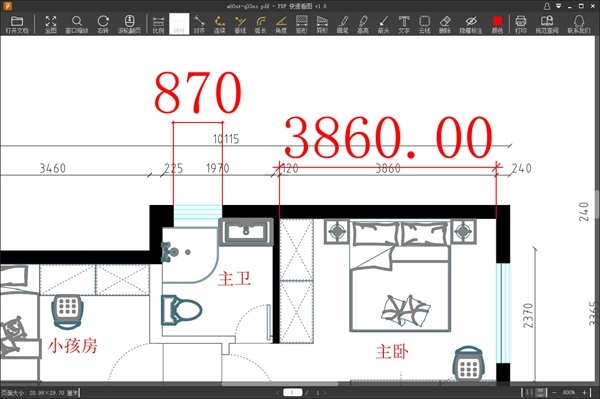Viewport: 600px width, 399px height.
Task: Click the page number input field
Action: [293, 392]
